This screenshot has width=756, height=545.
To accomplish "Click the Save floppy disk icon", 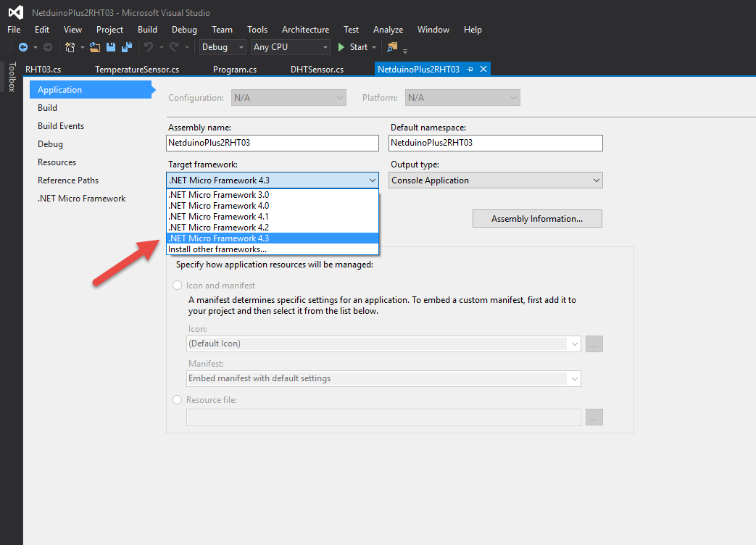I will click(111, 47).
